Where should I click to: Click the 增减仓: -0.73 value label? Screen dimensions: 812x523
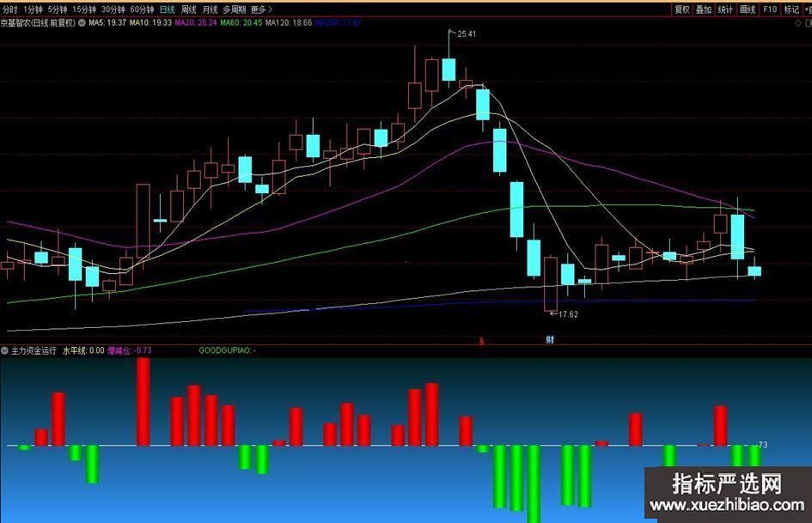point(130,350)
